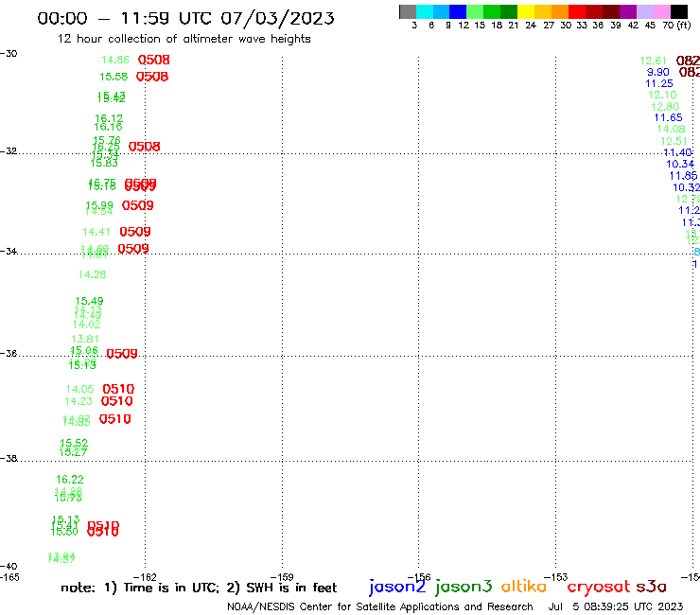This screenshot has height=615, width=700.
Task: Click the wave height value 14.05
Action: coord(79,390)
